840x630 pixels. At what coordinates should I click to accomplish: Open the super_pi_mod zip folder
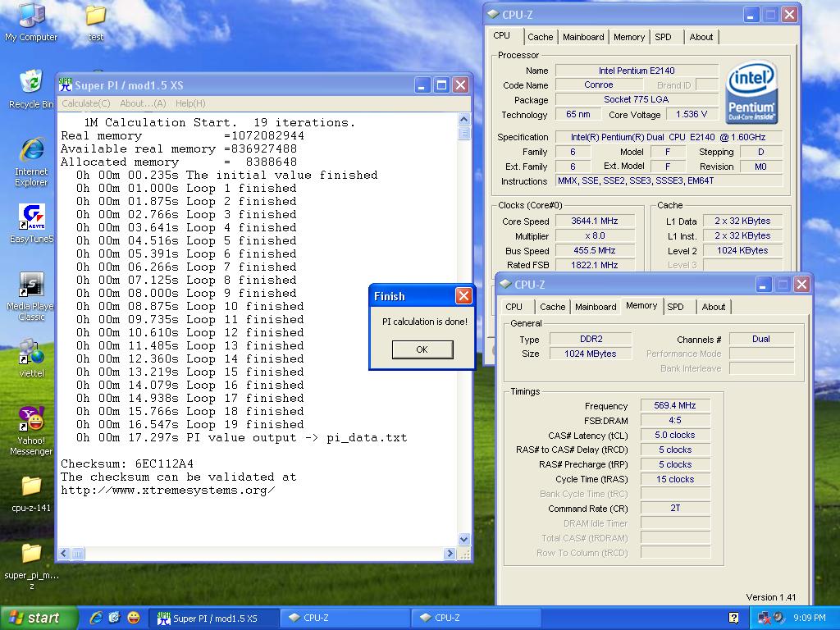click(x=31, y=567)
